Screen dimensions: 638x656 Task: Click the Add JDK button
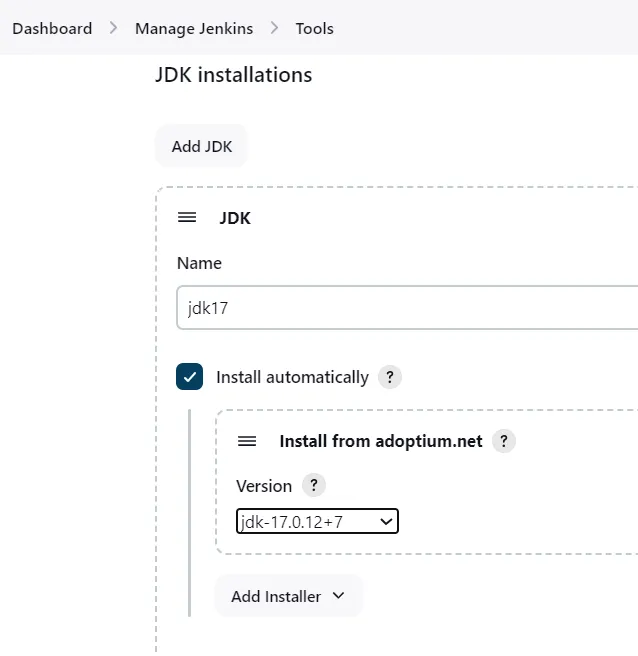(x=202, y=146)
